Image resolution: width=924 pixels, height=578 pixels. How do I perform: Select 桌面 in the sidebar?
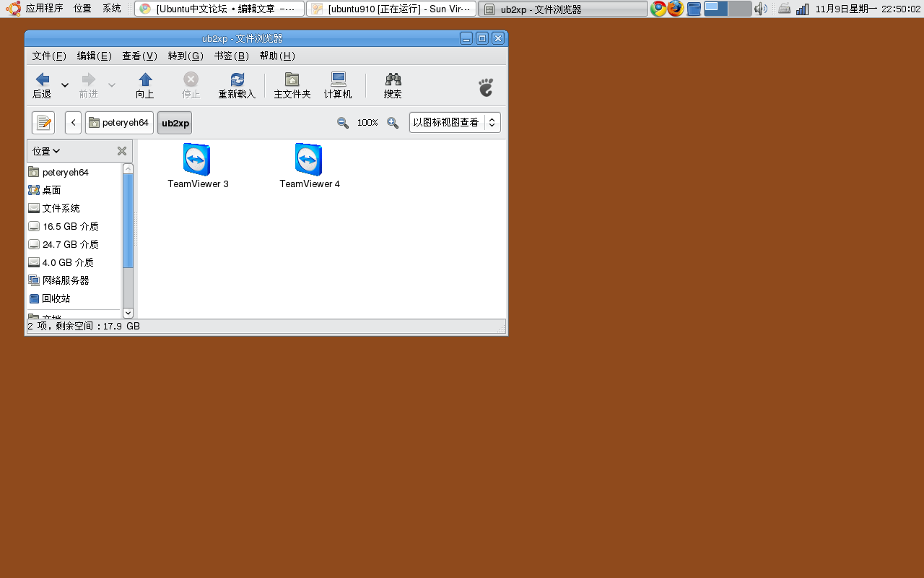tap(74, 190)
